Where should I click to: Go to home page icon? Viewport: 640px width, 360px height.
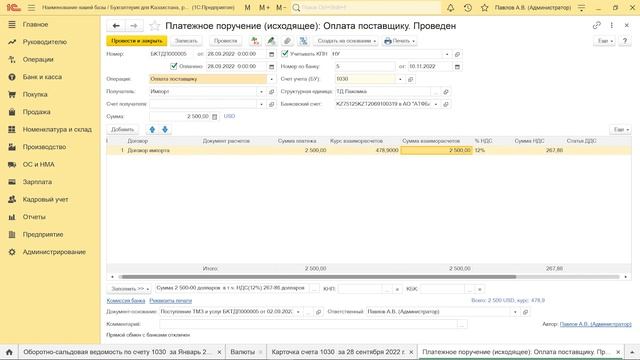[9, 352]
